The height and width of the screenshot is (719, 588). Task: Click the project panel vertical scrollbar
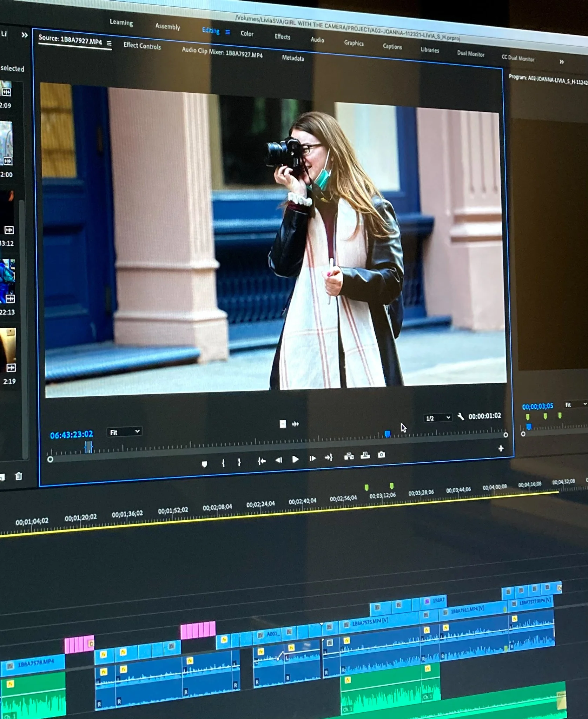pyautogui.click(x=24, y=328)
